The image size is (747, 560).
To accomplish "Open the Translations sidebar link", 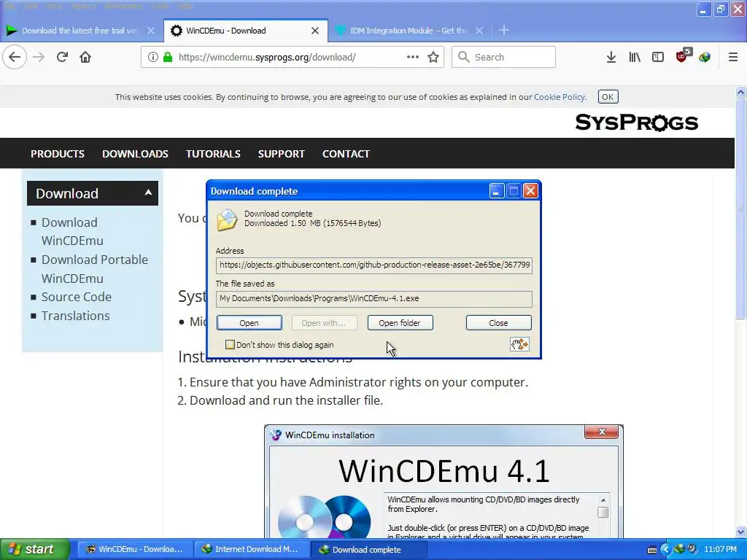I will [76, 316].
